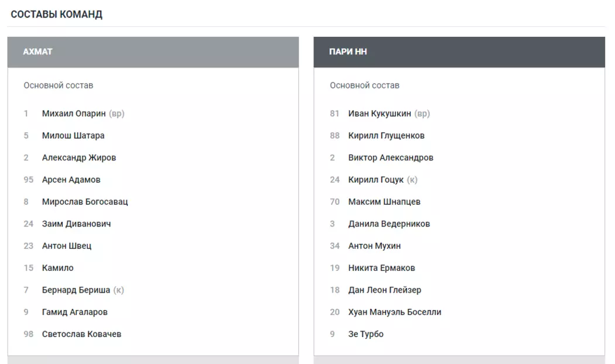This screenshot has width=615, height=364.
Task: Click the Составы команд section heading
Action: tap(57, 15)
